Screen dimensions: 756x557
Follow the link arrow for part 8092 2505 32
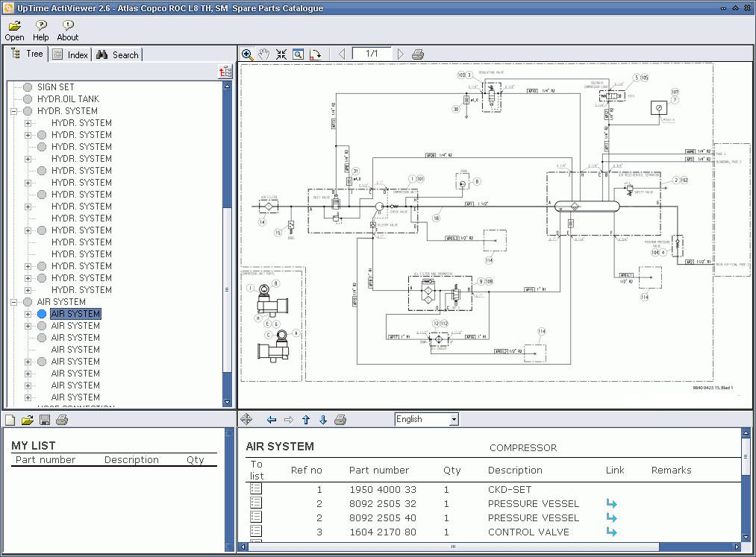[611, 503]
